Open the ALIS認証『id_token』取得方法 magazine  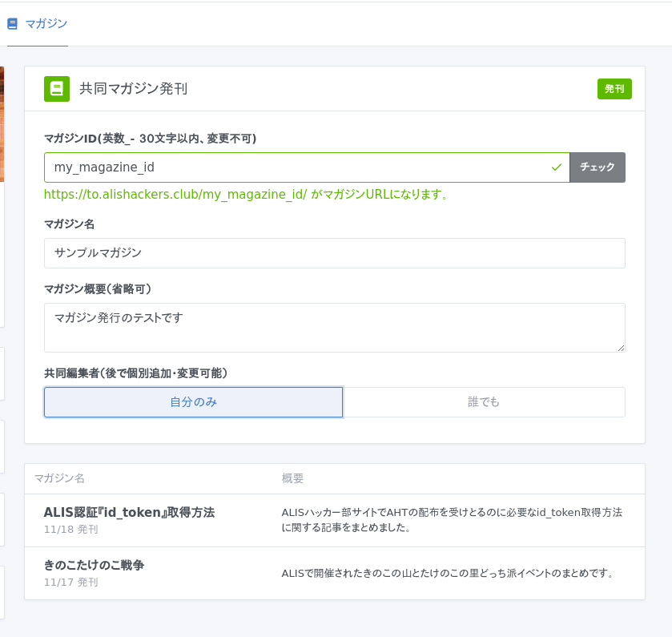129,512
